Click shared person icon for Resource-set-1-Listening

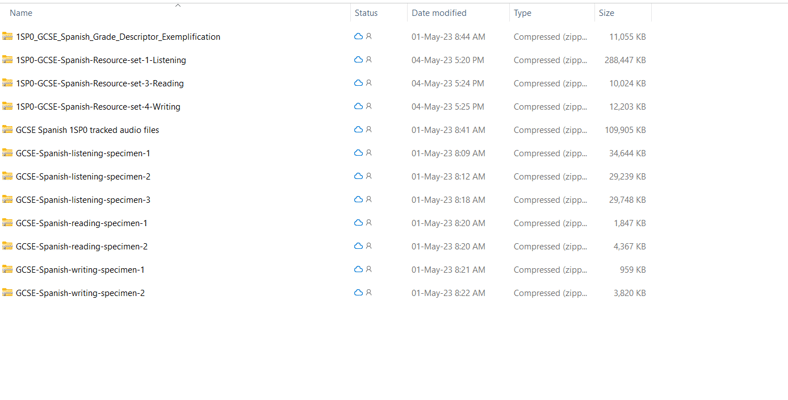pos(369,60)
